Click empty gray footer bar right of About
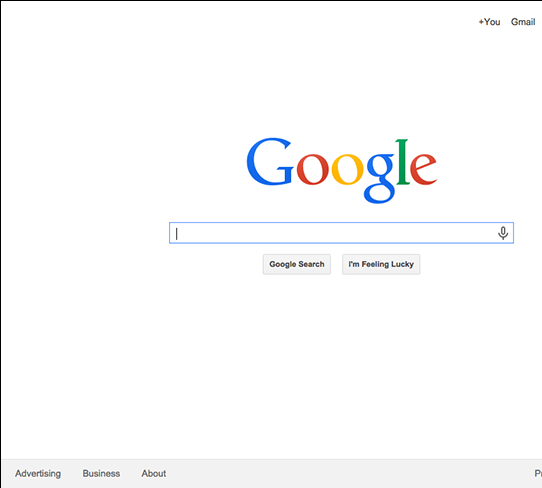Viewport: 542px width, 488px height. tap(346, 473)
